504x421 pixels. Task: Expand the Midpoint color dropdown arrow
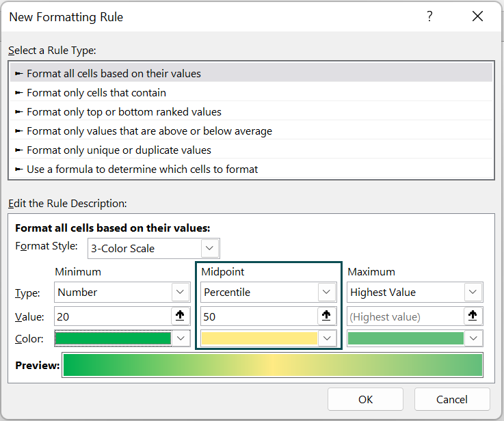pos(327,338)
